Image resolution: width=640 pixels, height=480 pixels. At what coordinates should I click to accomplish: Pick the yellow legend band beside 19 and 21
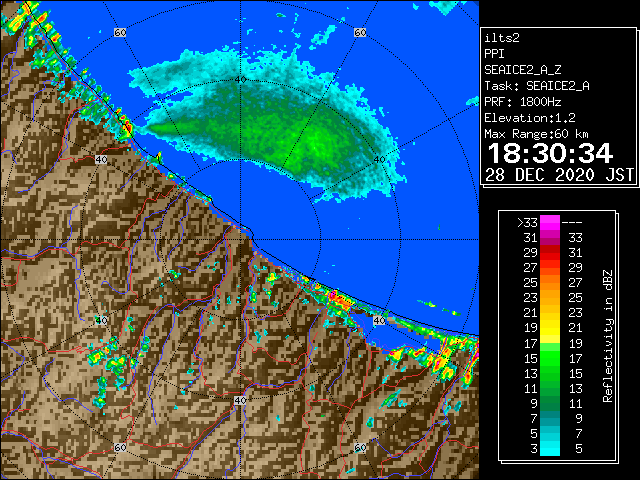point(550,328)
